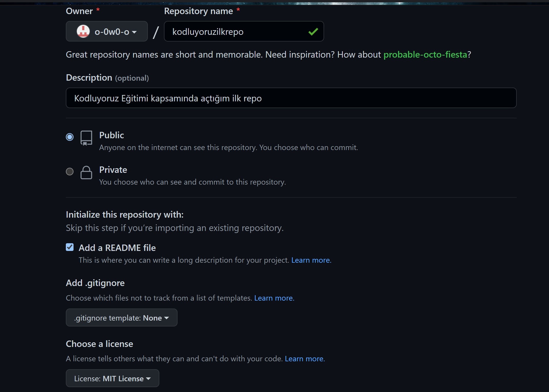Click 'Initialize this repository with:' heading

[125, 215]
